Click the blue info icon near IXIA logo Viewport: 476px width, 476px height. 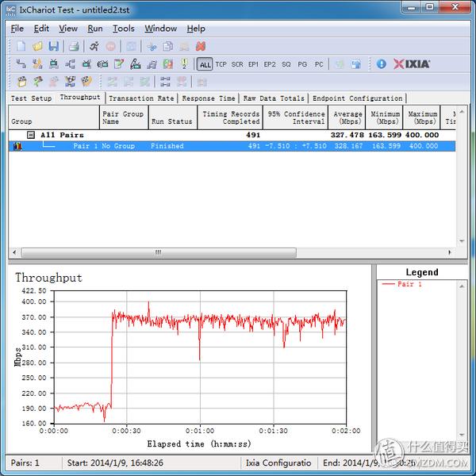[381, 64]
